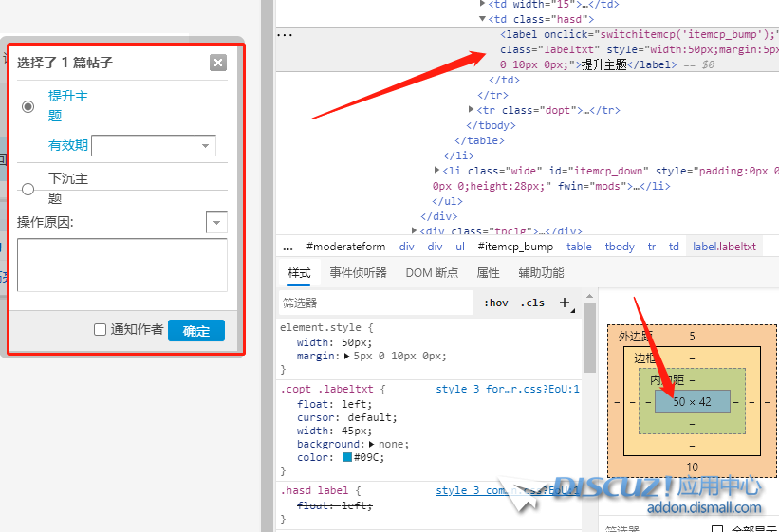The height and width of the screenshot is (532, 779).
Task: Switch to the 事件侦听器 tab
Action: click(x=358, y=273)
